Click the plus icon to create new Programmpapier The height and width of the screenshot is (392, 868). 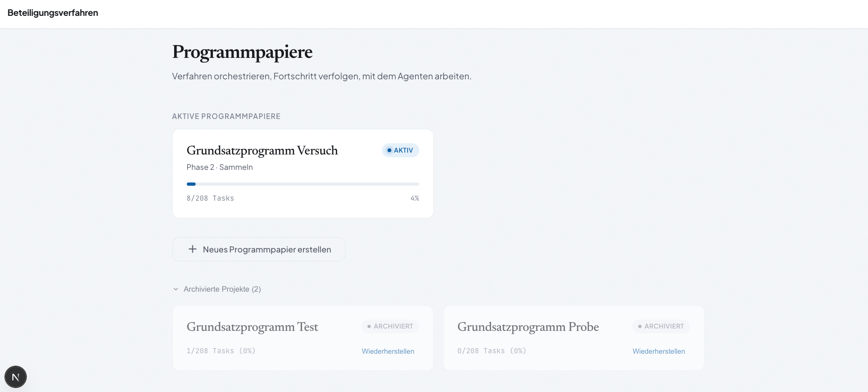point(192,249)
